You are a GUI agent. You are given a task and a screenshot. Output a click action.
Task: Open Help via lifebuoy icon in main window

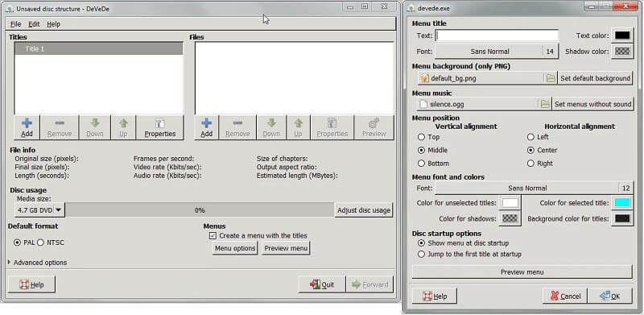click(x=31, y=284)
